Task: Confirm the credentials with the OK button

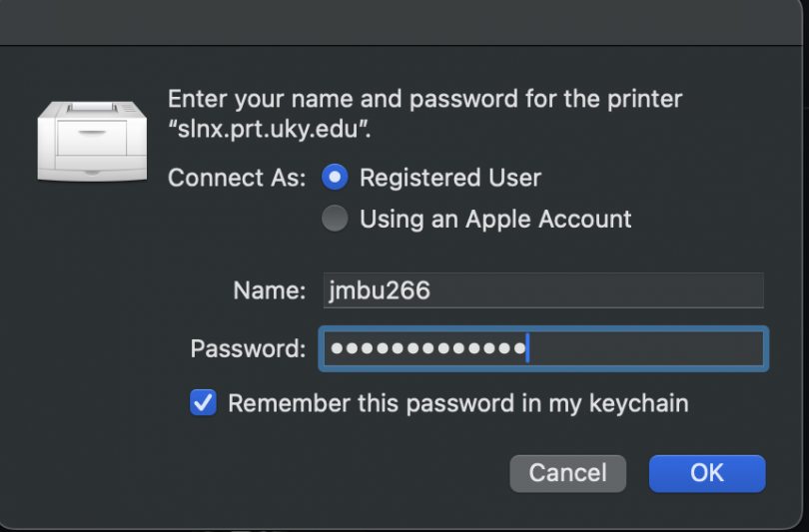Action: tap(707, 473)
